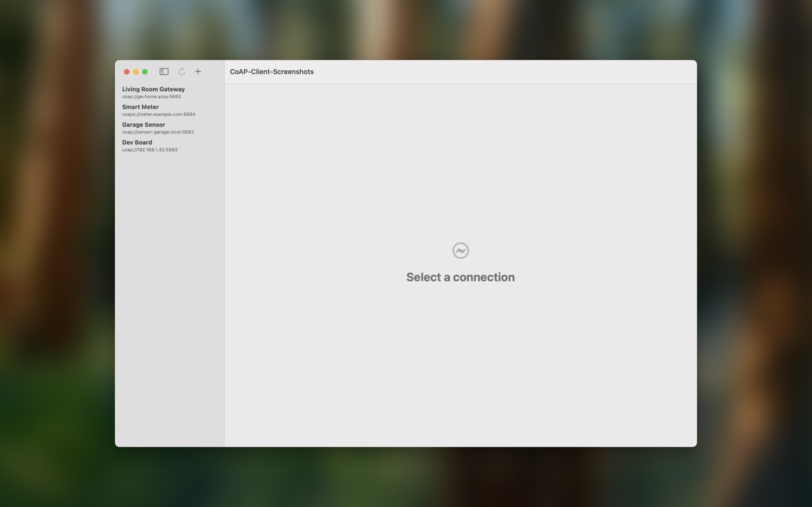Toggle the sidebar visibility icon
This screenshot has height=507, width=812.
click(164, 72)
